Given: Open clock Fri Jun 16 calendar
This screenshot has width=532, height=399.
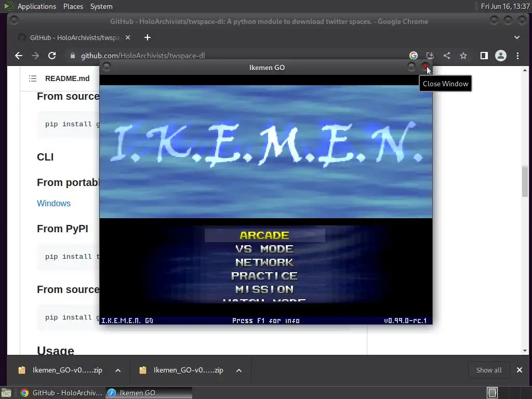Looking at the screenshot, I should (505, 6).
